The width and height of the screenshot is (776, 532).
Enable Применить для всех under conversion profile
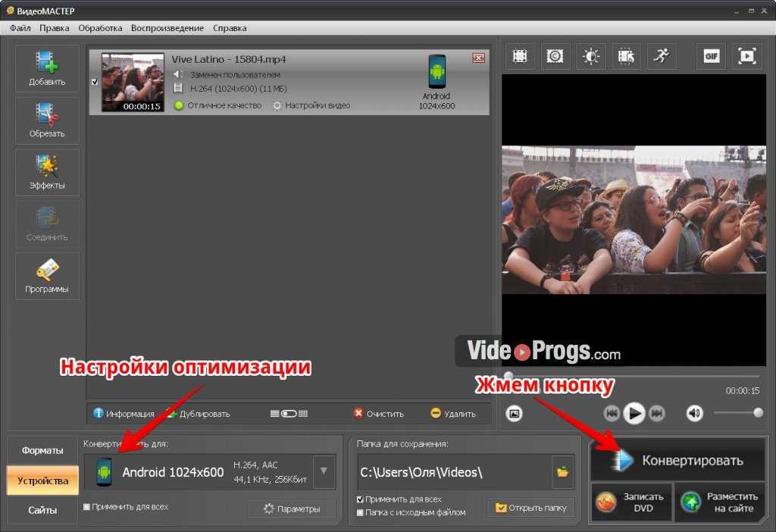86,506
